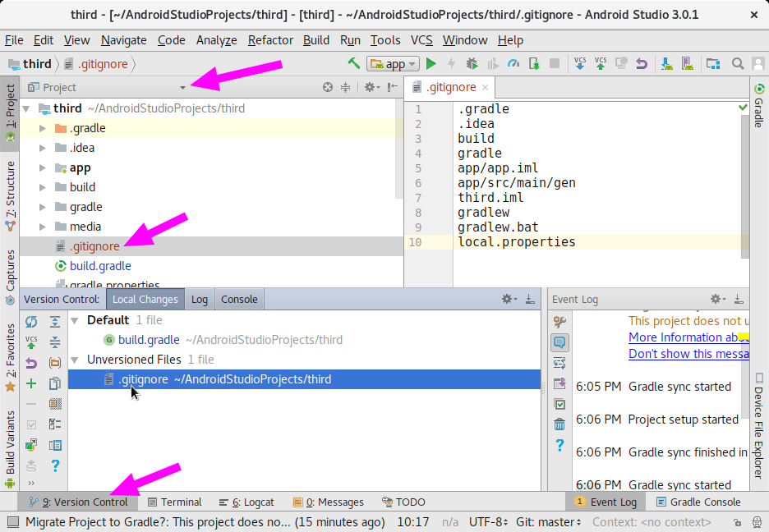The image size is (769, 532).
Task: Open the VCS menu
Action: click(421, 40)
